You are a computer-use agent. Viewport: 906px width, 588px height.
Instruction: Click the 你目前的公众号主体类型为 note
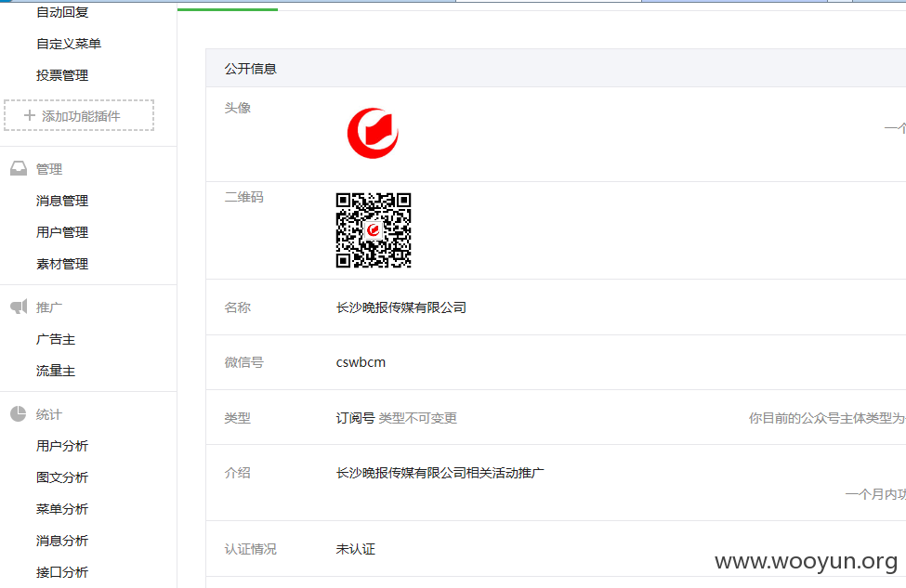click(827, 418)
